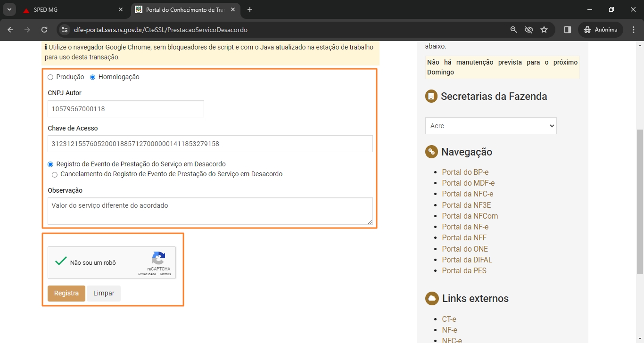
Task: Click the reCAPTCHA logo
Action: 159,258
